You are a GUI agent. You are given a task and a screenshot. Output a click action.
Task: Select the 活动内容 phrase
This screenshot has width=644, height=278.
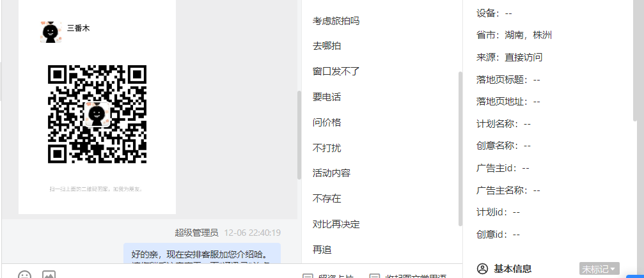pyautogui.click(x=331, y=173)
